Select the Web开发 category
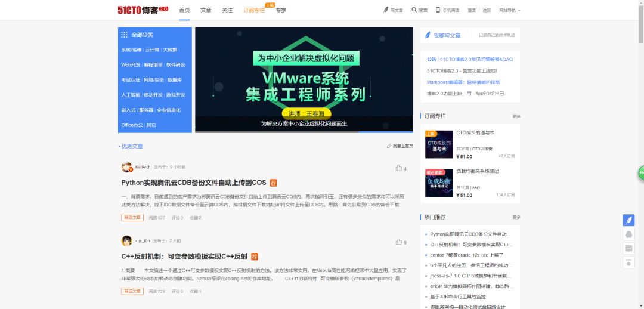The image size is (644, 309). pos(131,65)
